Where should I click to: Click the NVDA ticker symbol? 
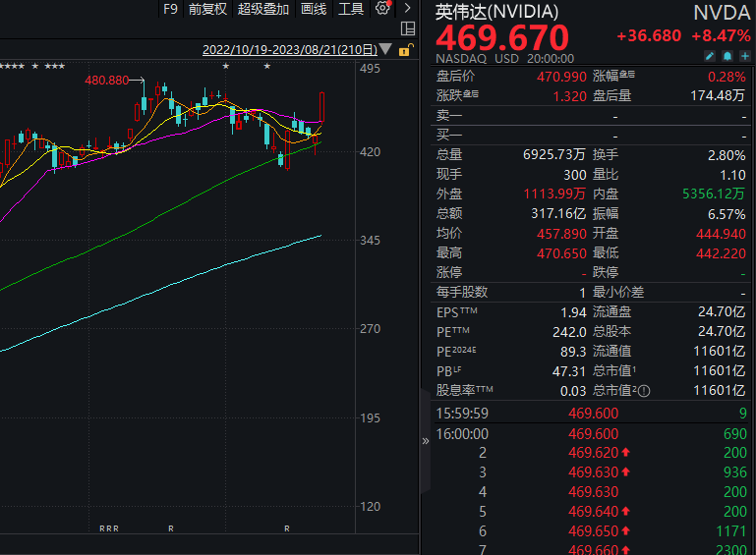pos(722,13)
